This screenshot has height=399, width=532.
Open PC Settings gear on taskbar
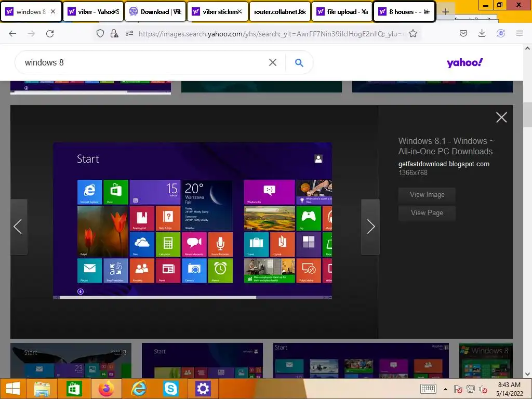click(203, 389)
